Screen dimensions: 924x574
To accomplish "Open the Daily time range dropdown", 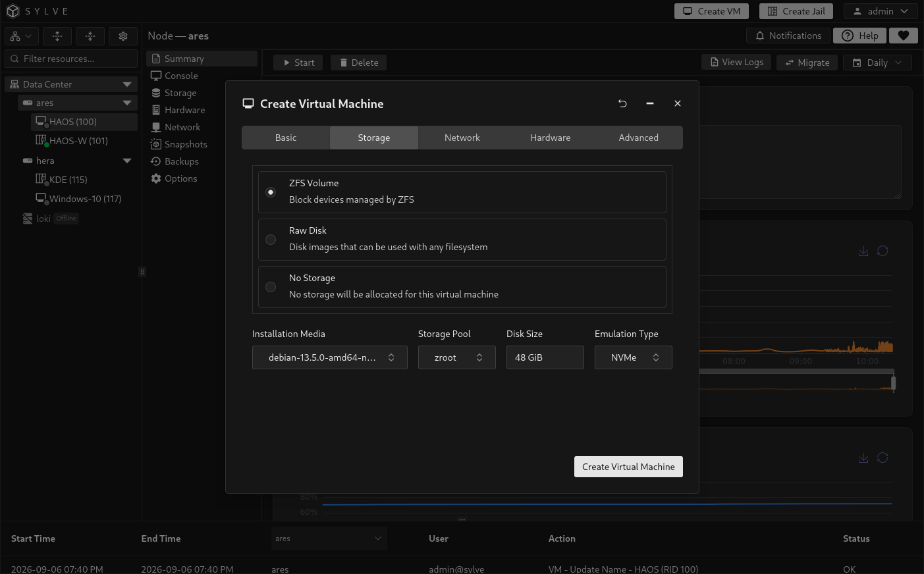I will coord(877,63).
